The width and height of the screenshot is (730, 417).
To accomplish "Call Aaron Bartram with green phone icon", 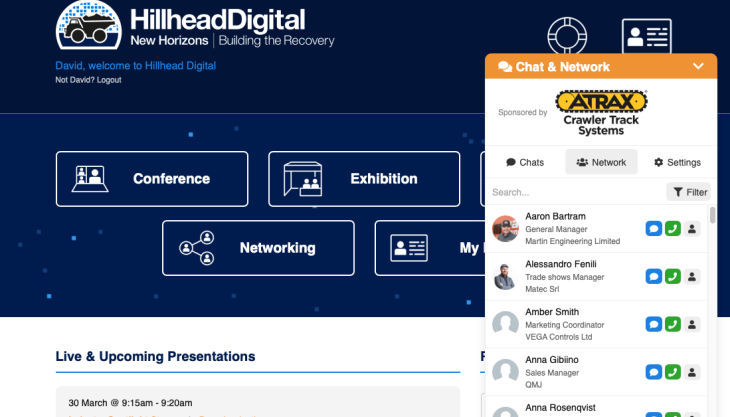I will coord(673,229).
